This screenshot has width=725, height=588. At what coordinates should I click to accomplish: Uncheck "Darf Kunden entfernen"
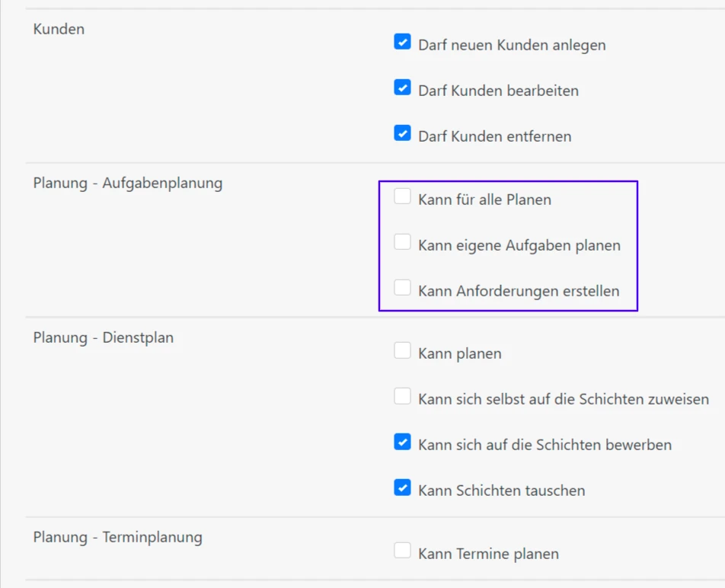point(402,133)
